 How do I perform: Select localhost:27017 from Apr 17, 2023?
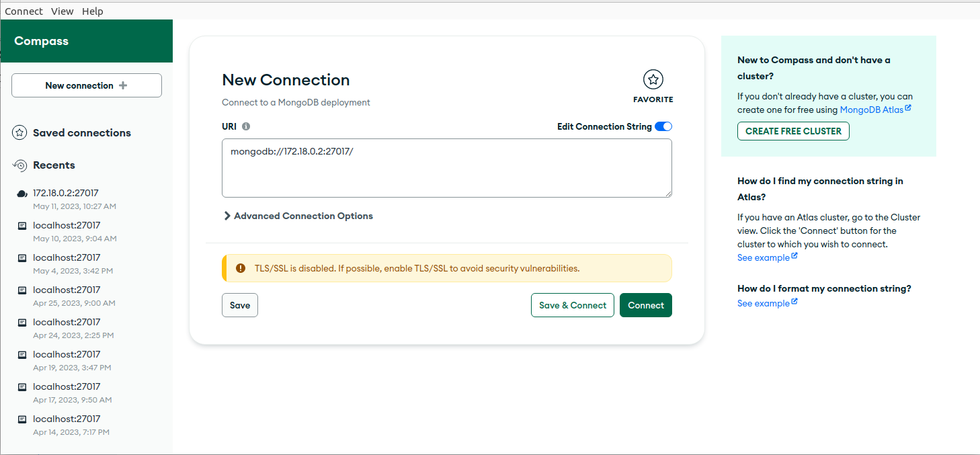pos(87,392)
